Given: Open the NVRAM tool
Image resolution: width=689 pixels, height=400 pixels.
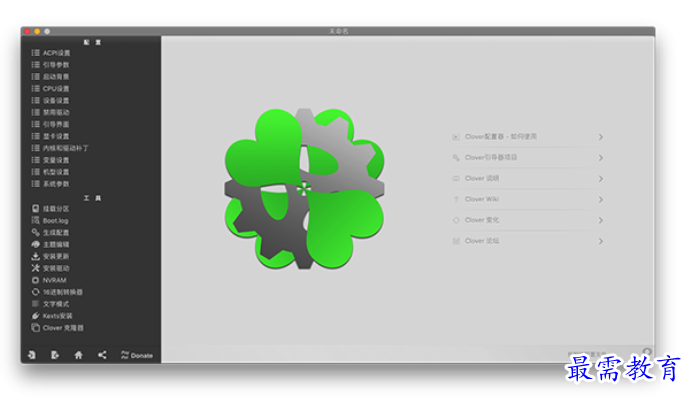Looking at the screenshot, I should click(49, 280).
